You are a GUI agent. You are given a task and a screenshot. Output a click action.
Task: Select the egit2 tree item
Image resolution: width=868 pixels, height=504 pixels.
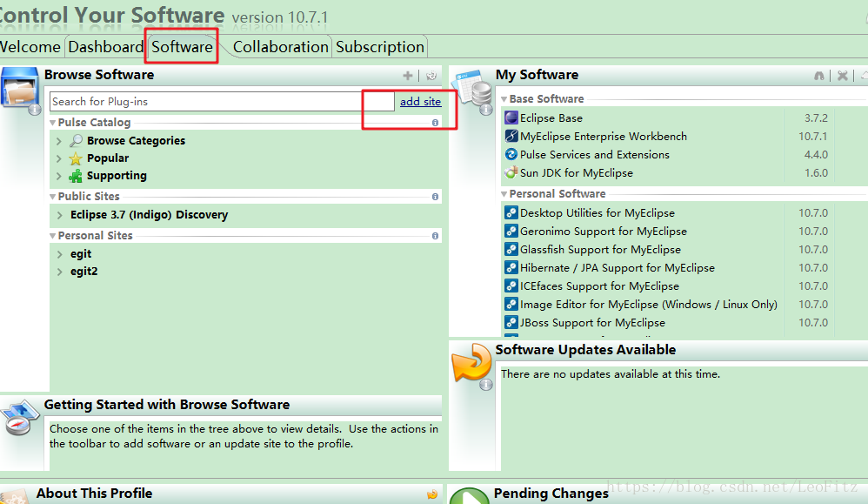[84, 272]
